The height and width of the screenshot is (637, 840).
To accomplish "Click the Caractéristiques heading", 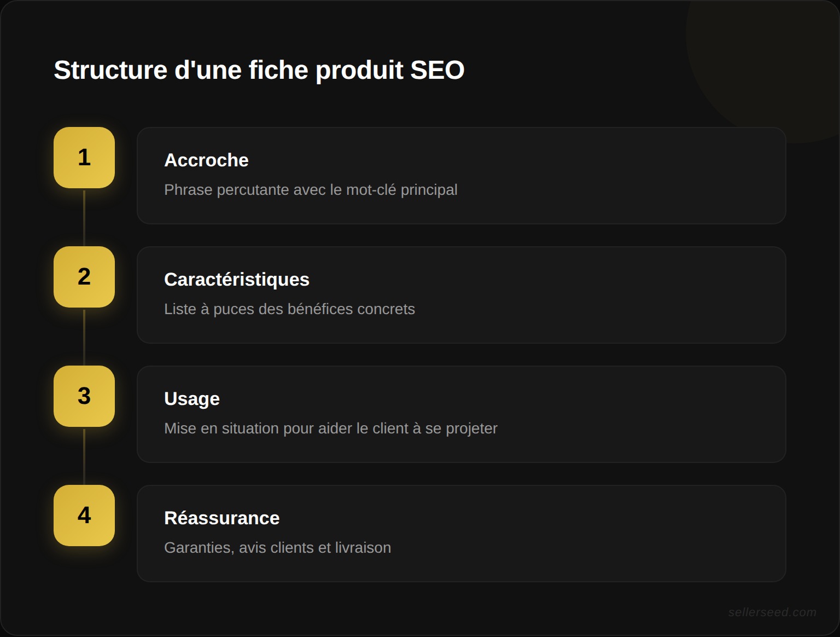I will click(x=236, y=279).
